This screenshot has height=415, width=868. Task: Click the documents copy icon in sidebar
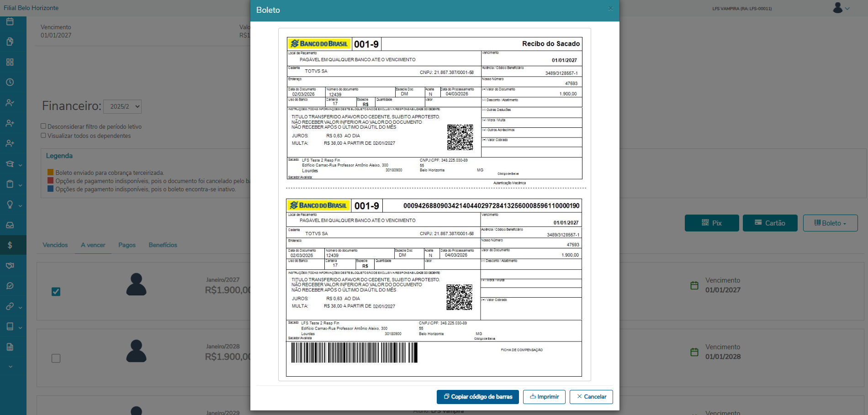tap(10, 42)
